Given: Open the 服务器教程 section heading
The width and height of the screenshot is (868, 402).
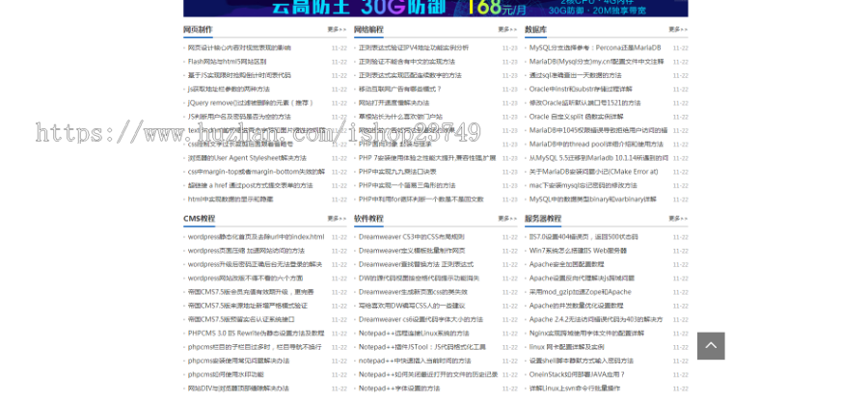Looking at the screenshot, I should coord(543,219).
